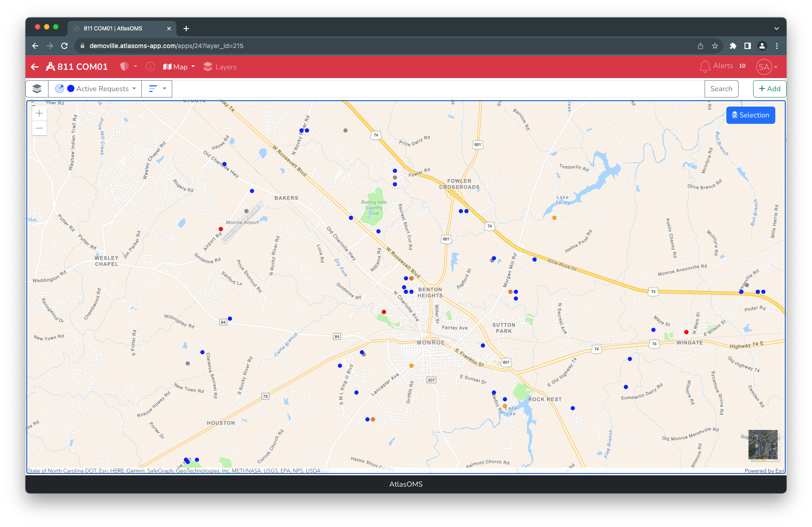Select blue marker on highway 84
This screenshot has width=812, height=527.
pos(230,319)
